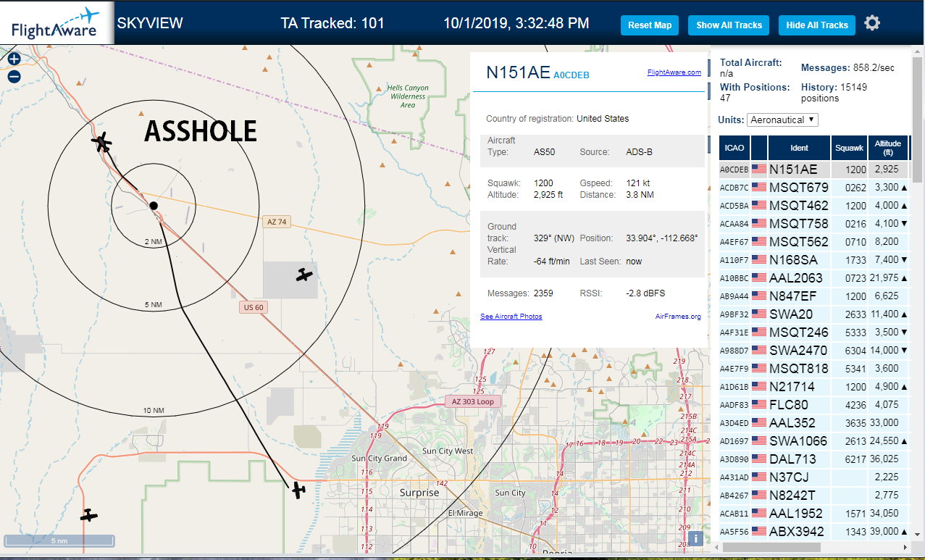
Task: Select the aircraft icon over the gray area near US 60
Action: (304, 275)
